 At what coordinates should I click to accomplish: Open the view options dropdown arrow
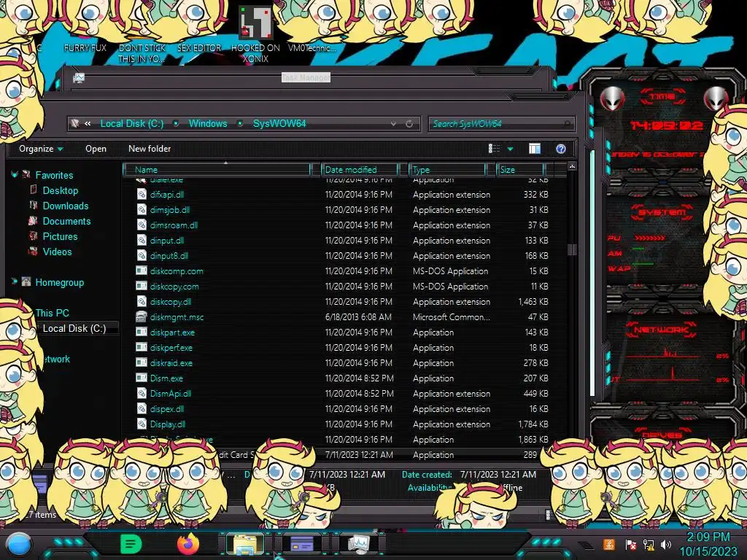[510, 149]
